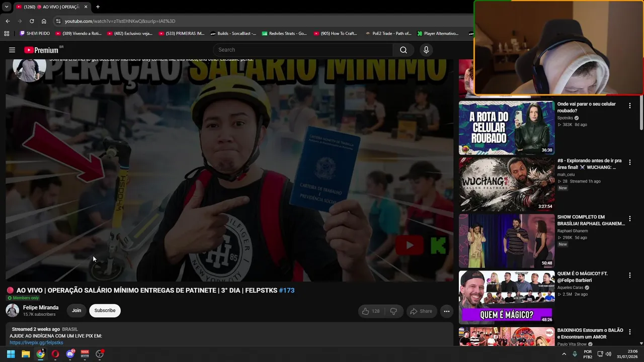Dislike the video with thumbs down

(393, 311)
